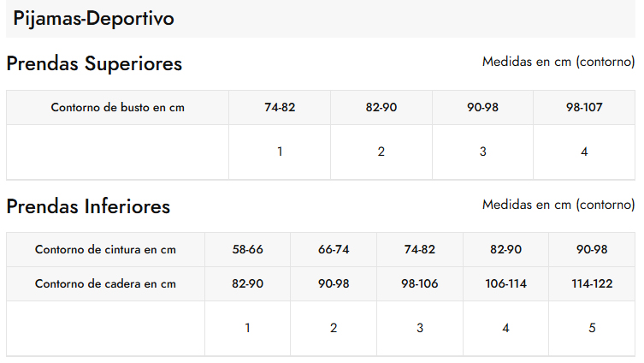Click the 98-107 bust measurement cell
644x363 pixels.
584,108
